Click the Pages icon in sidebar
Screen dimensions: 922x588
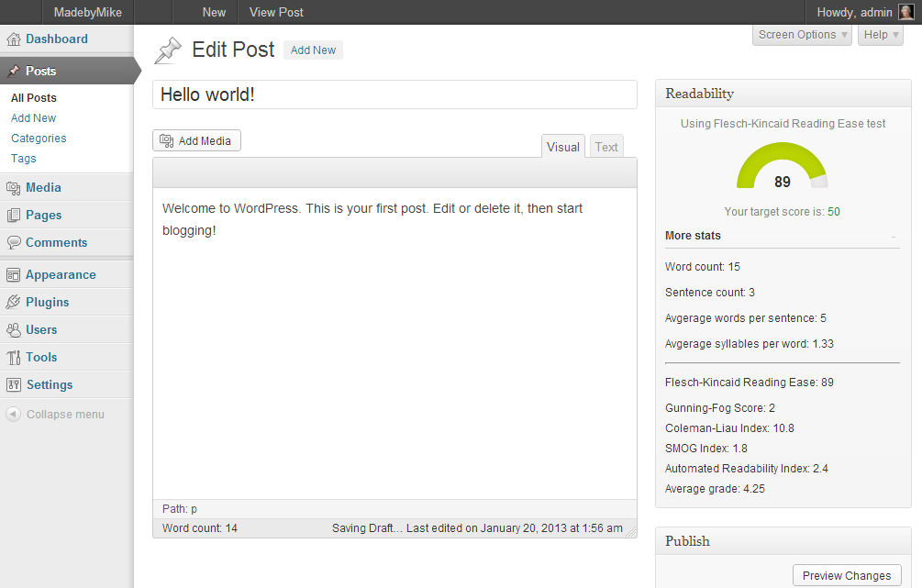click(x=13, y=216)
